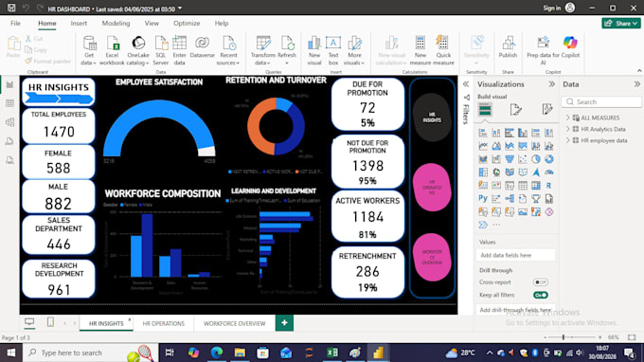Click the New measure button
Screen dimensions: 644x362
(420, 50)
